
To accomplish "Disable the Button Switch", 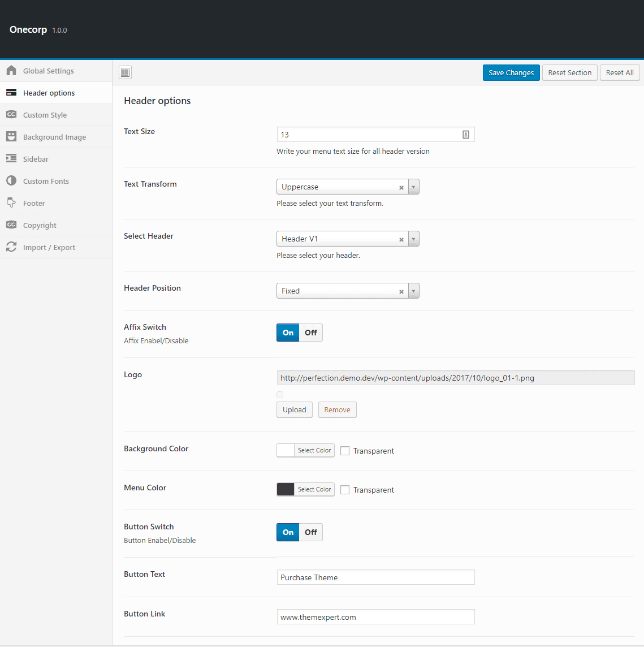I will [x=310, y=532].
